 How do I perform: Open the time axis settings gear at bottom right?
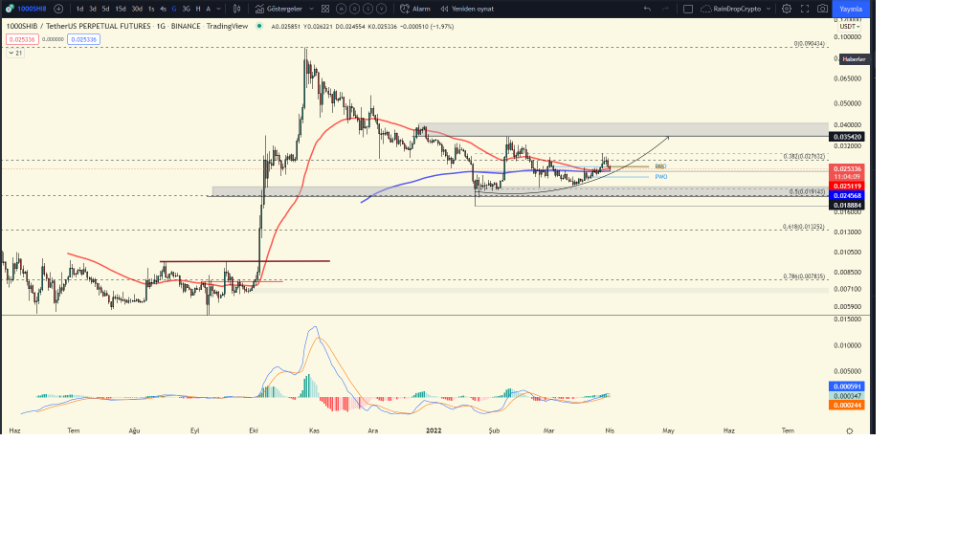pos(850,431)
